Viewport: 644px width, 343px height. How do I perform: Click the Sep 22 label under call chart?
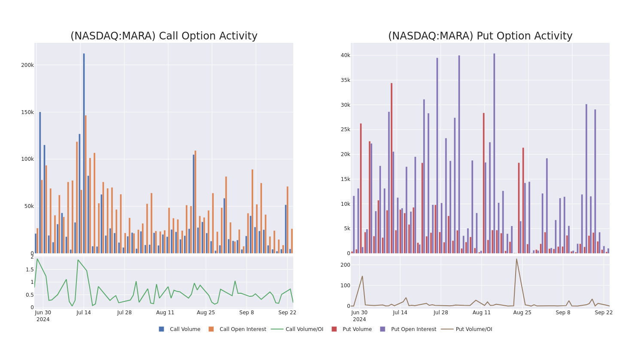tap(287, 313)
